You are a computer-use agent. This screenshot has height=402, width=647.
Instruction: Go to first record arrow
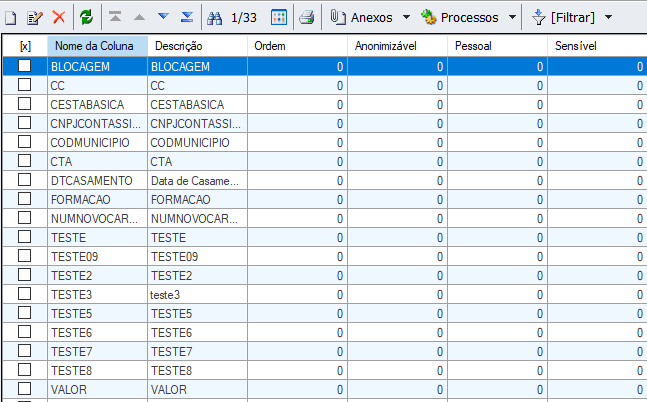click(115, 17)
